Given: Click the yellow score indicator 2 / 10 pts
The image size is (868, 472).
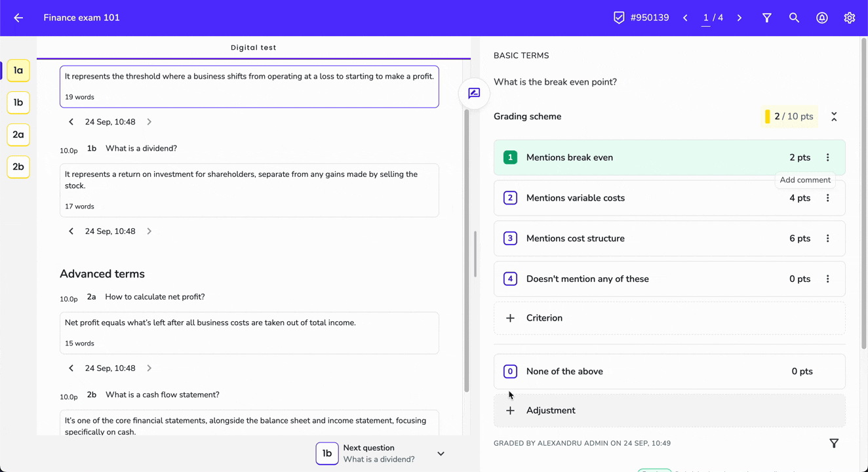Looking at the screenshot, I should coord(789,117).
